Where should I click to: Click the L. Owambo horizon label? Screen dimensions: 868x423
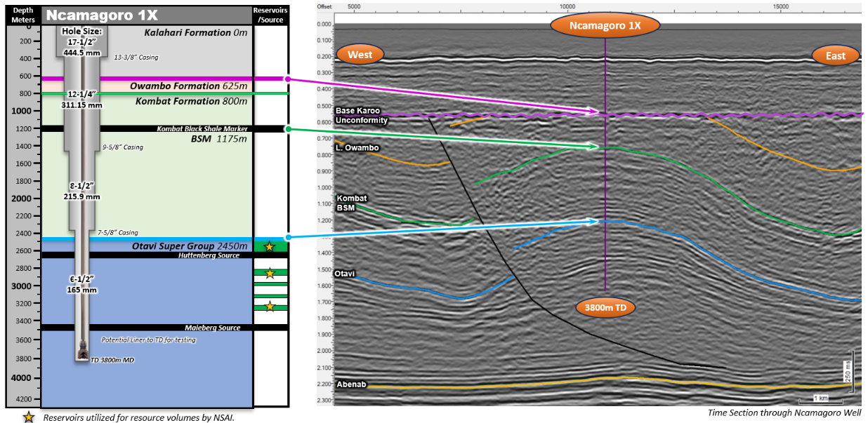click(357, 148)
